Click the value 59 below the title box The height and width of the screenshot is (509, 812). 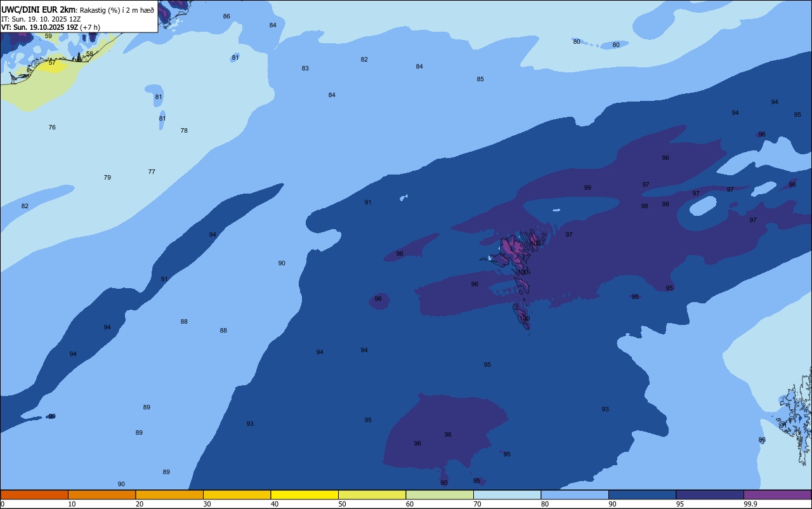coord(48,36)
